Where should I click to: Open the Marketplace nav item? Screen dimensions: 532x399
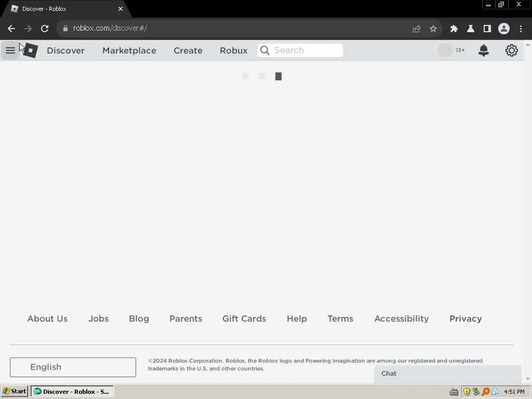[129, 50]
